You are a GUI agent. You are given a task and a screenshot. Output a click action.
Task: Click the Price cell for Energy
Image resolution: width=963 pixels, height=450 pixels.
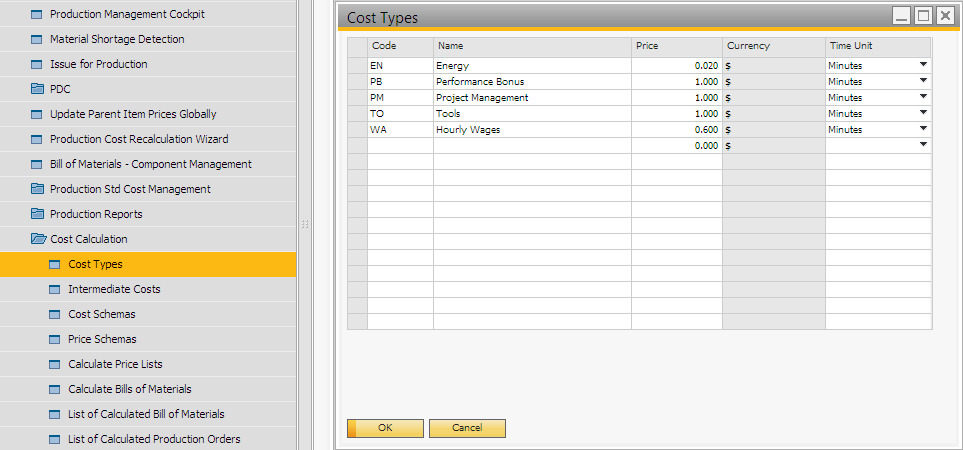(676, 65)
